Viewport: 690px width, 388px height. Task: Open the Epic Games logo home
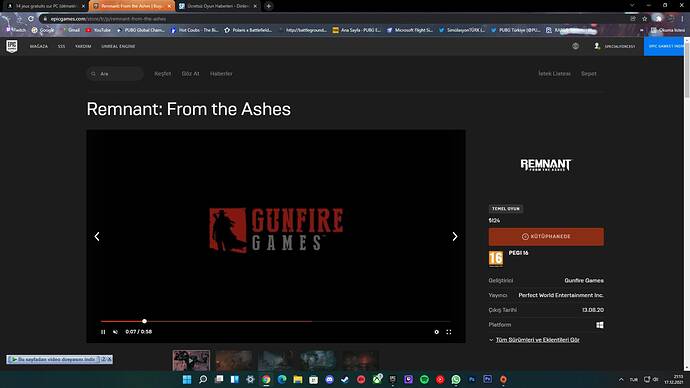click(12, 46)
